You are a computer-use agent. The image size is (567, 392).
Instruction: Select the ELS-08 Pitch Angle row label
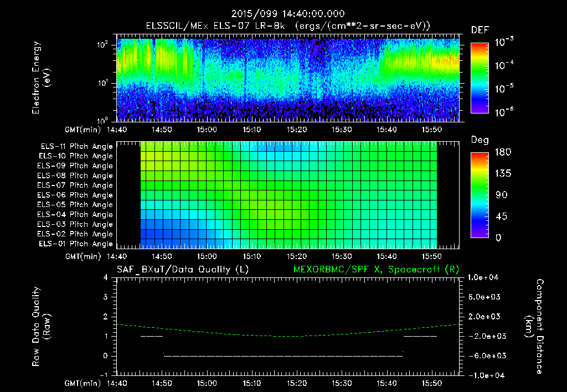tap(75, 176)
